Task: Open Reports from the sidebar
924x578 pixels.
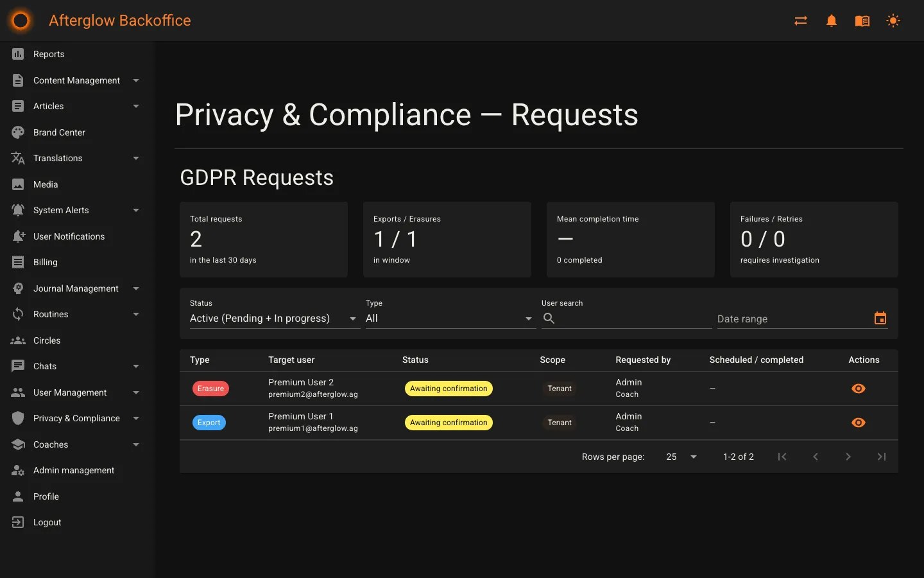Action: click(78, 54)
